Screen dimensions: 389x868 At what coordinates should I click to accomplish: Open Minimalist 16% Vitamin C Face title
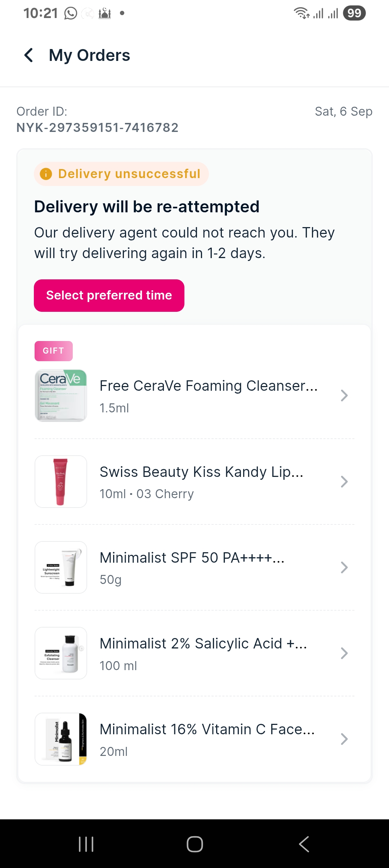point(207,729)
